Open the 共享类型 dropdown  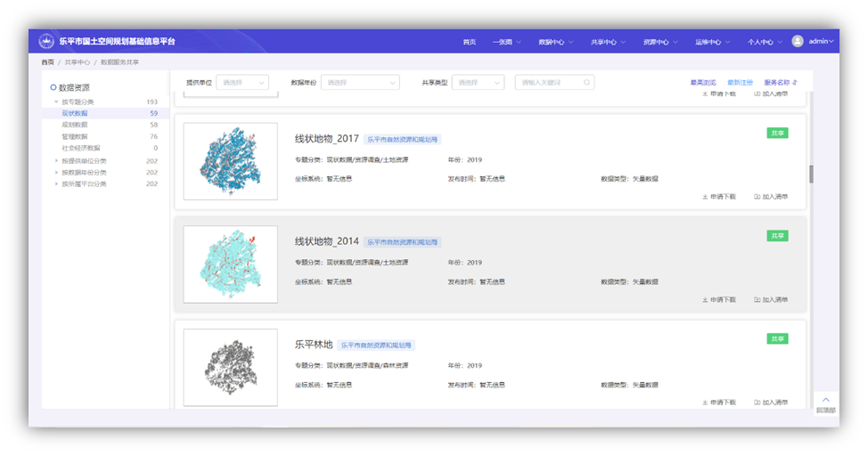coord(478,83)
